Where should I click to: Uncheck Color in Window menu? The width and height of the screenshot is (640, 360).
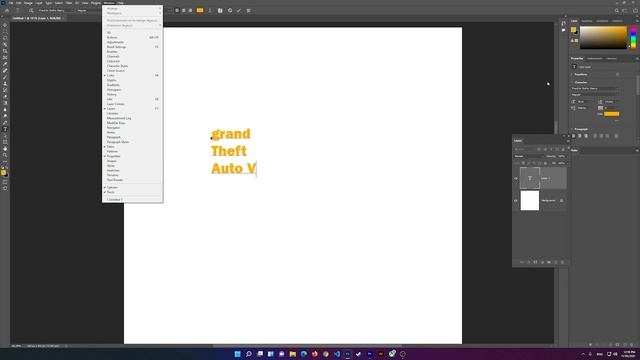tap(132, 76)
